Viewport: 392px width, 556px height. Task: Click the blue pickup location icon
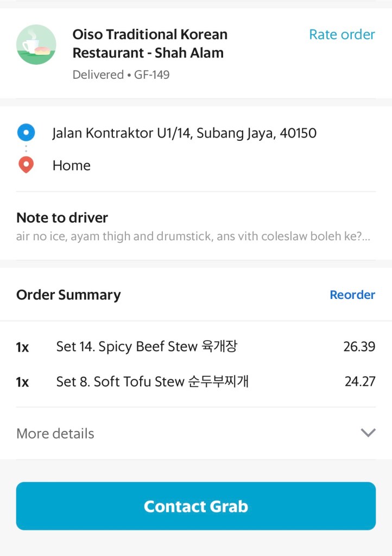coord(26,133)
